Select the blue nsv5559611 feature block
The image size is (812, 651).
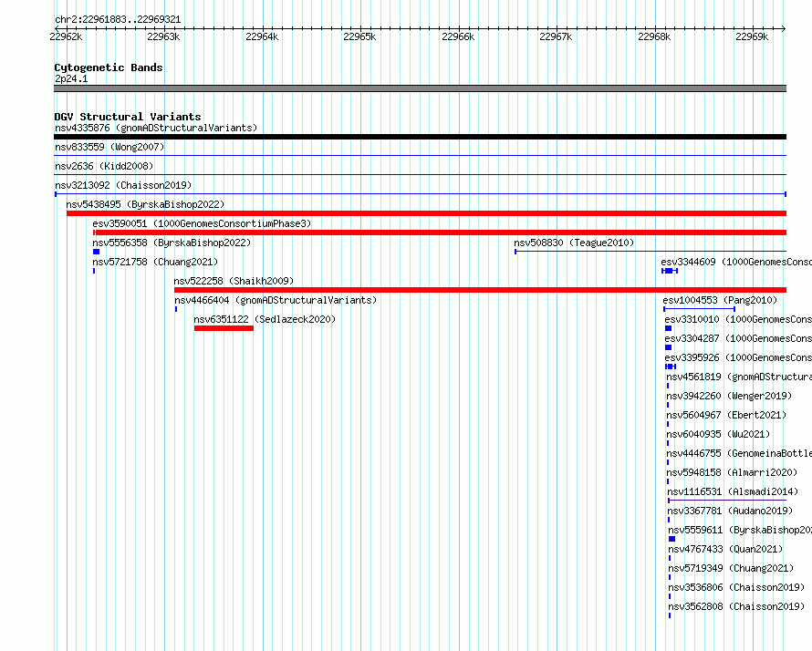point(672,539)
